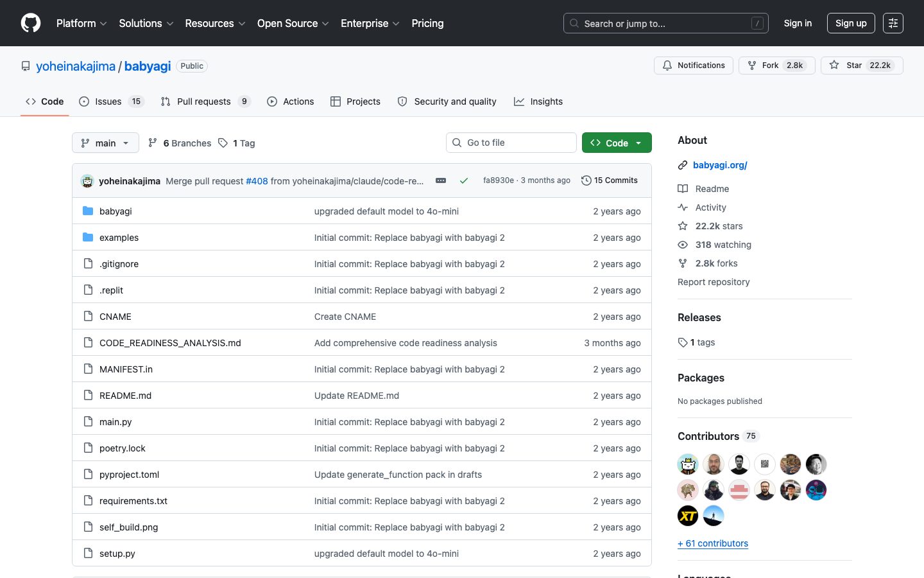Click the Search or jump to field
Viewport: 924px width, 578px height.
(x=666, y=23)
